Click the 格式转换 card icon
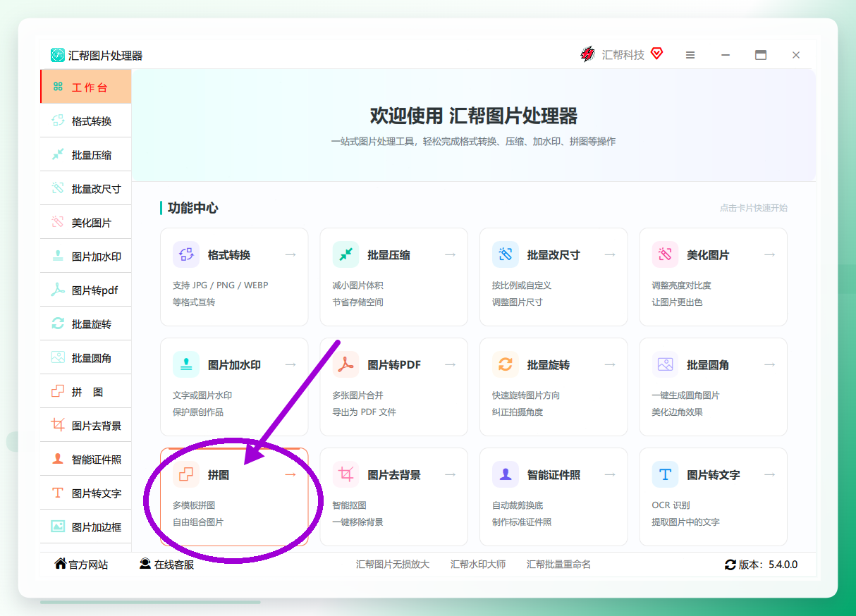856x616 pixels. [x=186, y=254]
